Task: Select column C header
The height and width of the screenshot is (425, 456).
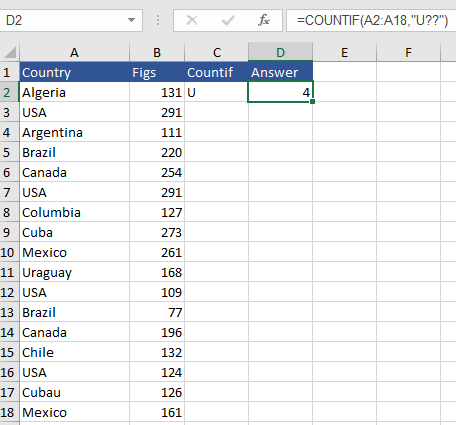Action: [x=217, y=52]
